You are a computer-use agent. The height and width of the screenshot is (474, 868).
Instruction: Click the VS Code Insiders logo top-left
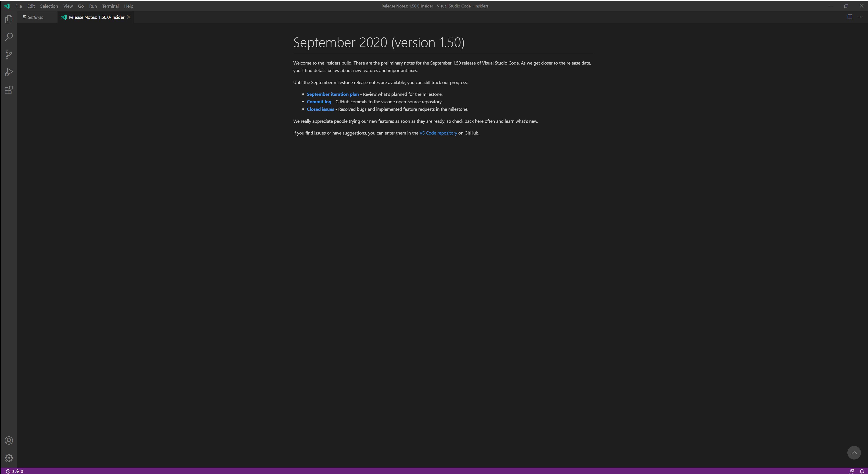[x=6, y=6]
